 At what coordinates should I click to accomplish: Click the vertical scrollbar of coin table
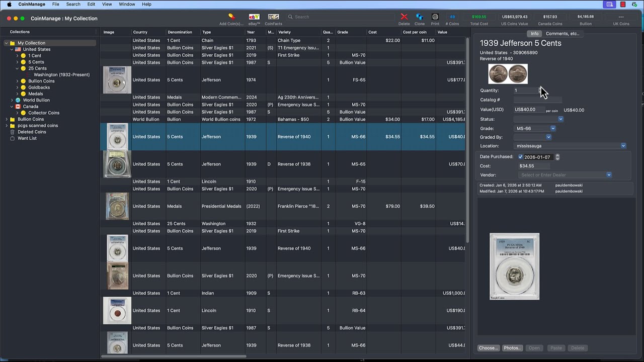(x=468, y=141)
